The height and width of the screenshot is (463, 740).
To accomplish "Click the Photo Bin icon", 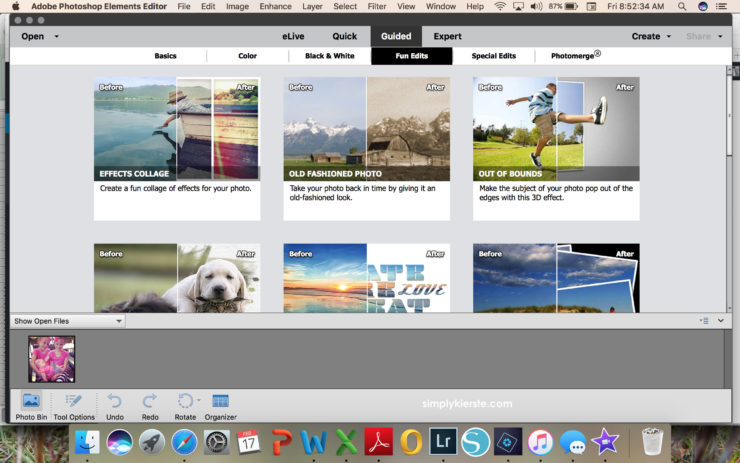I will click(30, 401).
